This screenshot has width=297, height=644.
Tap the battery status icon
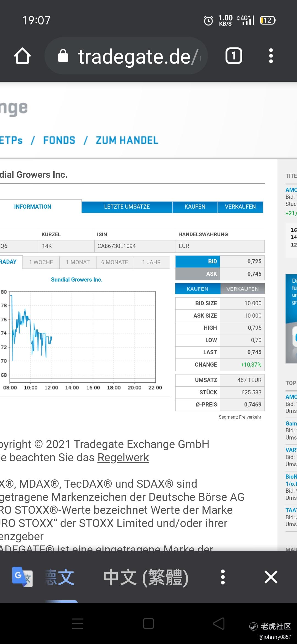(x=268, y=20)
